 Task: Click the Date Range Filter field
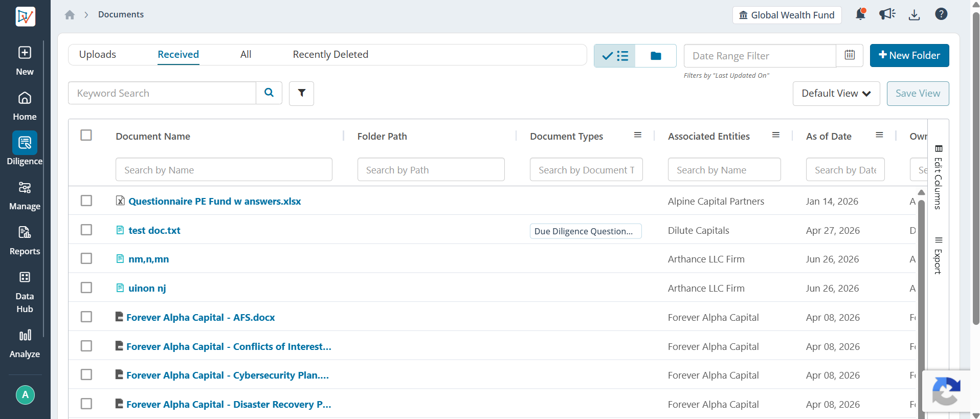[760, 56]
